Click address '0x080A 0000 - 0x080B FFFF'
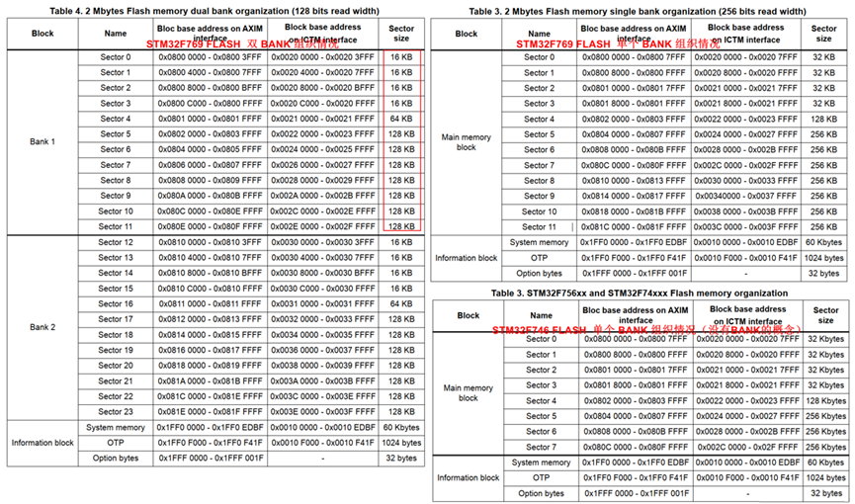855x504 pixels. [x=210, y=196]
